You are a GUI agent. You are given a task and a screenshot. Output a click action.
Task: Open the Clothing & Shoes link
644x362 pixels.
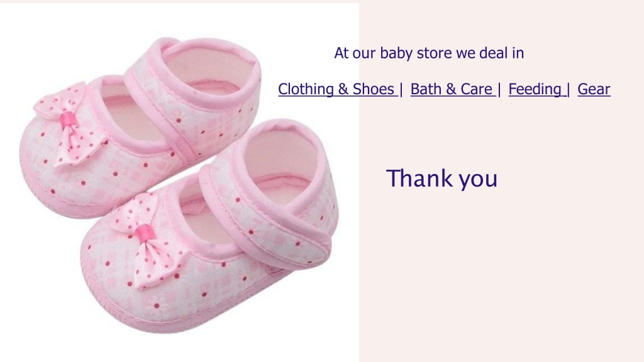(x=338, y=89)
